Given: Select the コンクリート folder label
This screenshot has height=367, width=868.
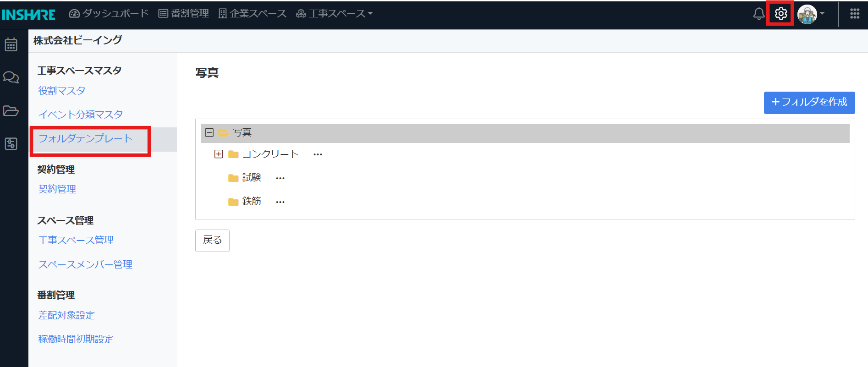Looking at the screenshot, I should [270, 154].
